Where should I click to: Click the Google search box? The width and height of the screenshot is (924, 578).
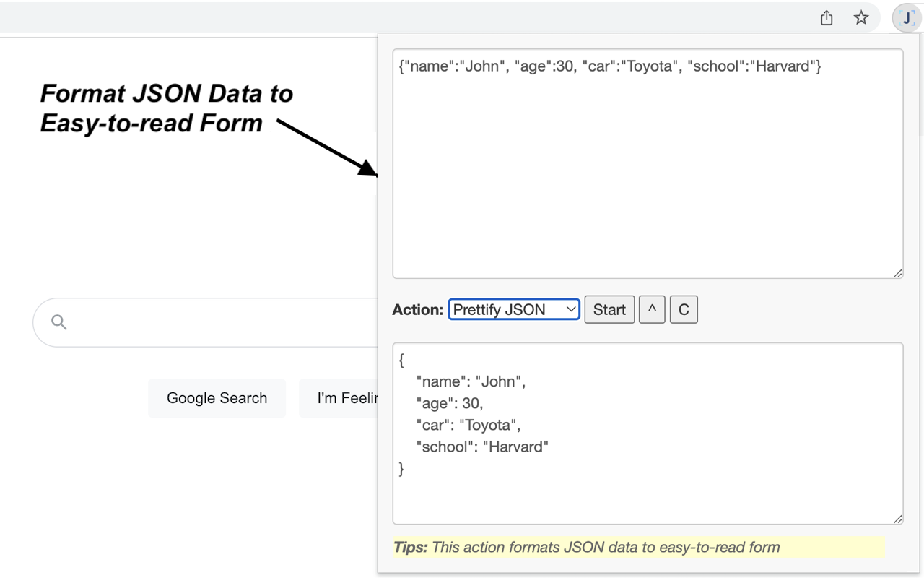[217, 322]
